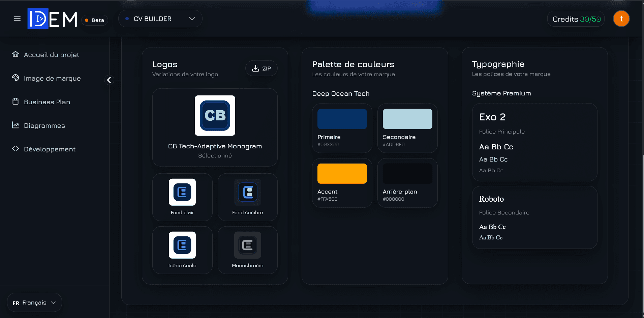The width and height of the screenshot is (644, 318).
Task: Click the Arrière-plan black swatch #000000
Action: 407,173
